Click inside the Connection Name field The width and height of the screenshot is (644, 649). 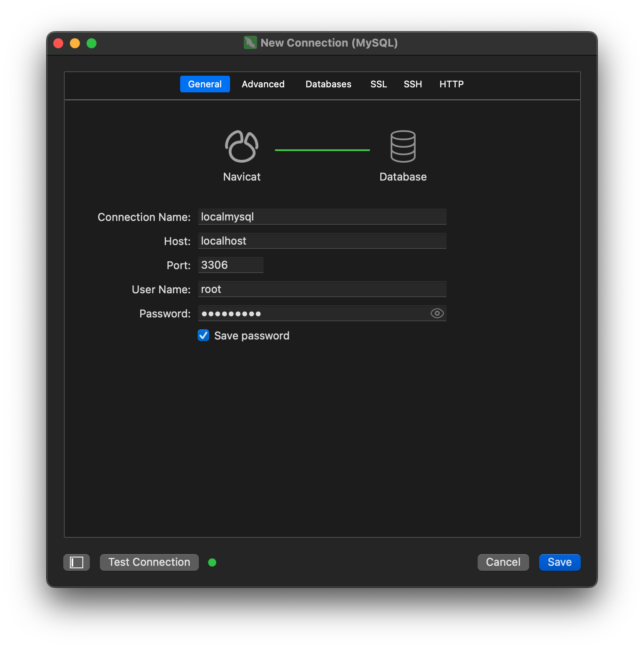pyautogui.click(x=322, y=216)
